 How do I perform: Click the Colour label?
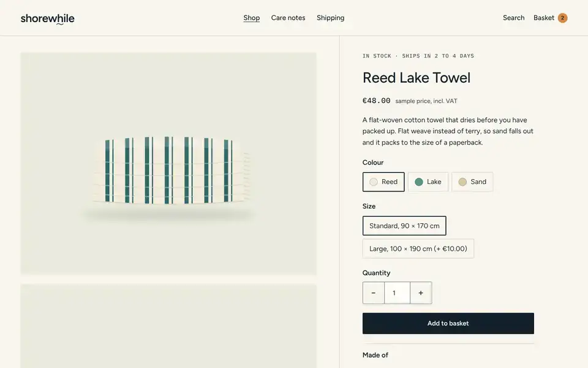click(373, 163)
